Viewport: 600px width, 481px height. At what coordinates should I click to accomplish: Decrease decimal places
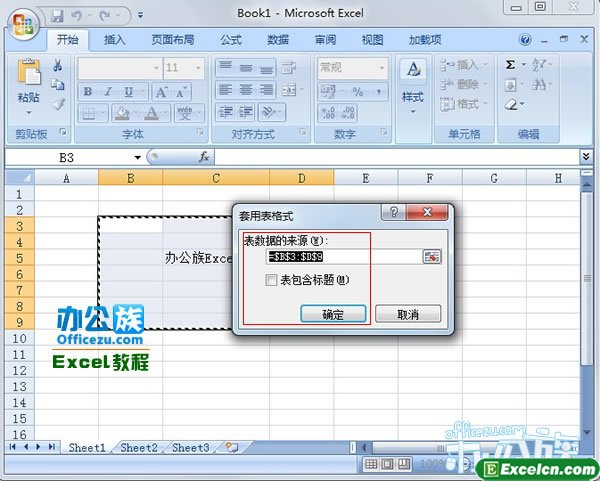pyautogui.click(x=347, y=113)
